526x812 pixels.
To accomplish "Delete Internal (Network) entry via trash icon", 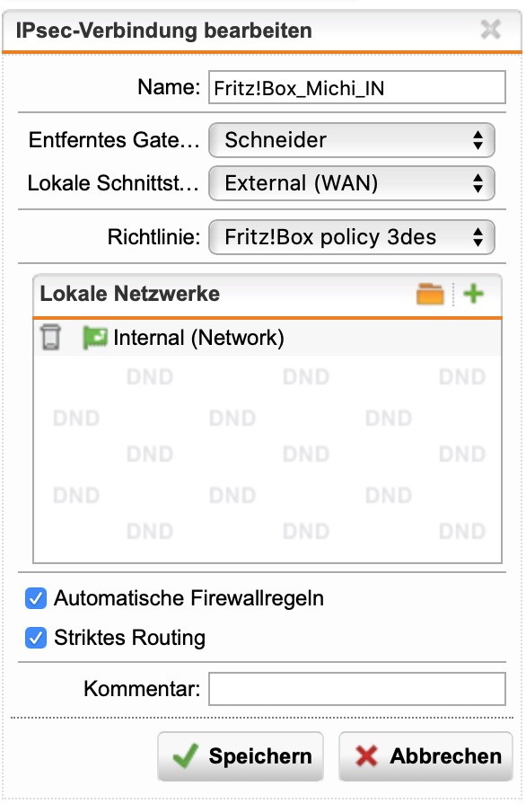I will (x=50, y=337).
